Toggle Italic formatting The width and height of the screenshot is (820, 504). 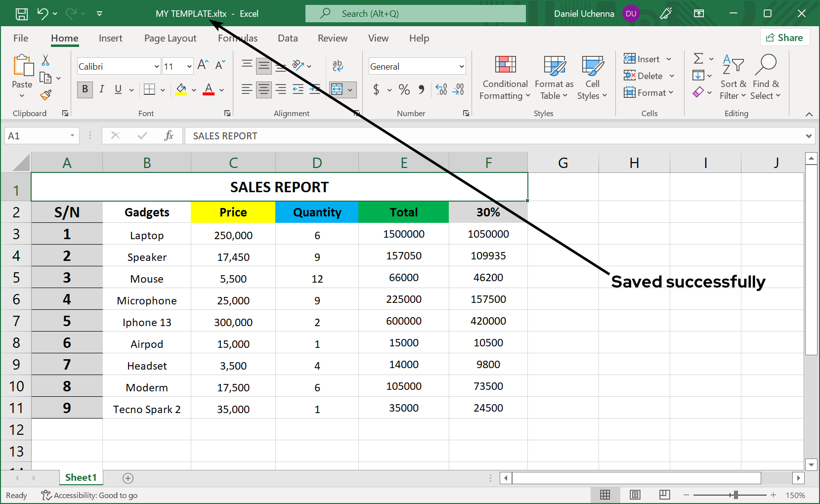[x=101, y=89]
